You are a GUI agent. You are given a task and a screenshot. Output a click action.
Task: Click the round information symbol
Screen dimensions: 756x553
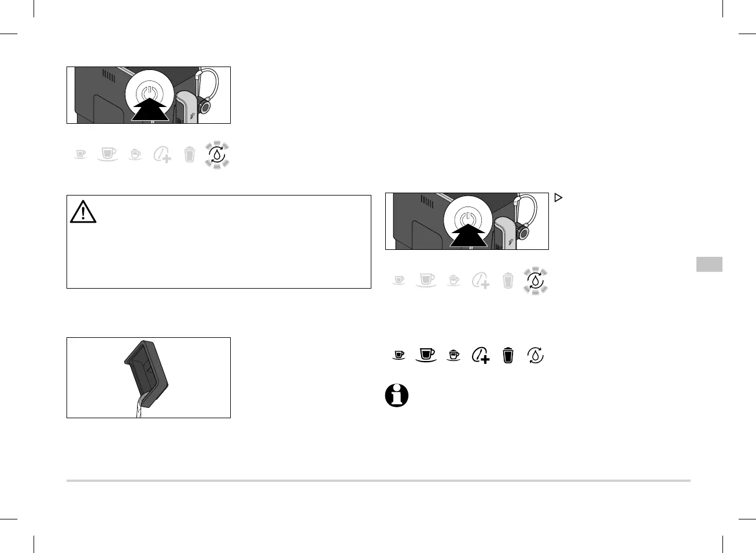tap(397, 396)
